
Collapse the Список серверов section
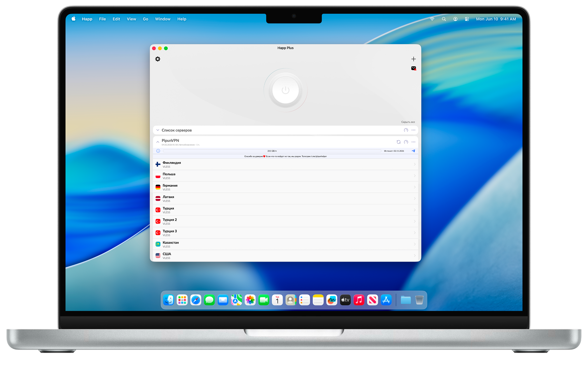158,130
